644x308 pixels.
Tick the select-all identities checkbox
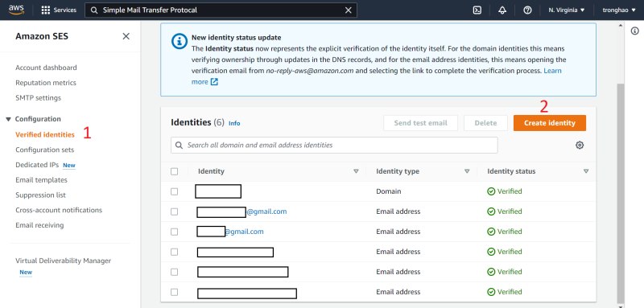(174, 171)
